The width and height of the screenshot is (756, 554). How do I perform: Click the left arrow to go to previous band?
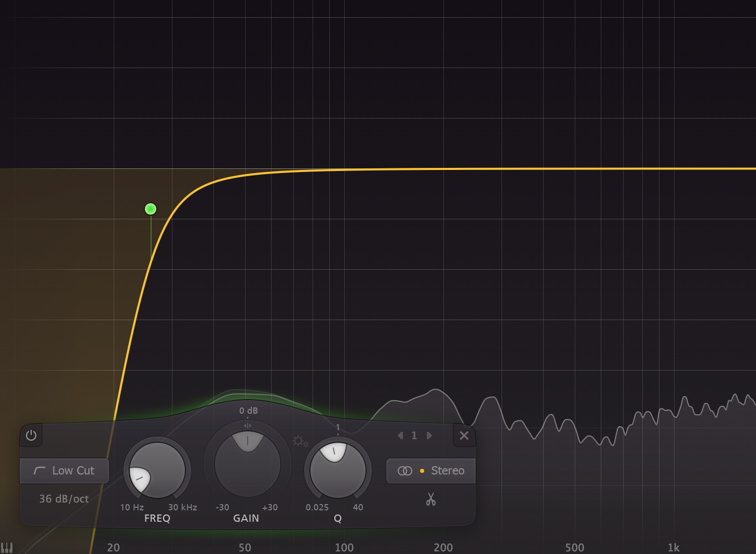400,436
